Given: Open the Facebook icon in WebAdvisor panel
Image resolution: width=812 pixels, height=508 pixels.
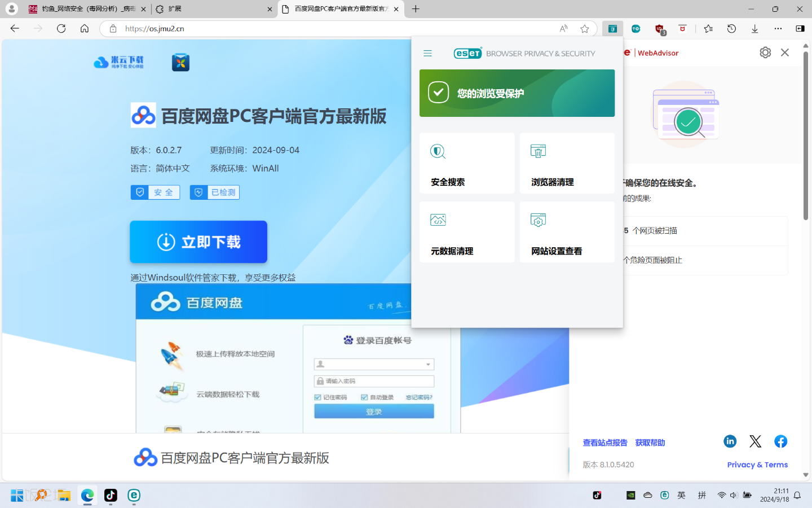Looking at the screenshot, I should [781, 441].
